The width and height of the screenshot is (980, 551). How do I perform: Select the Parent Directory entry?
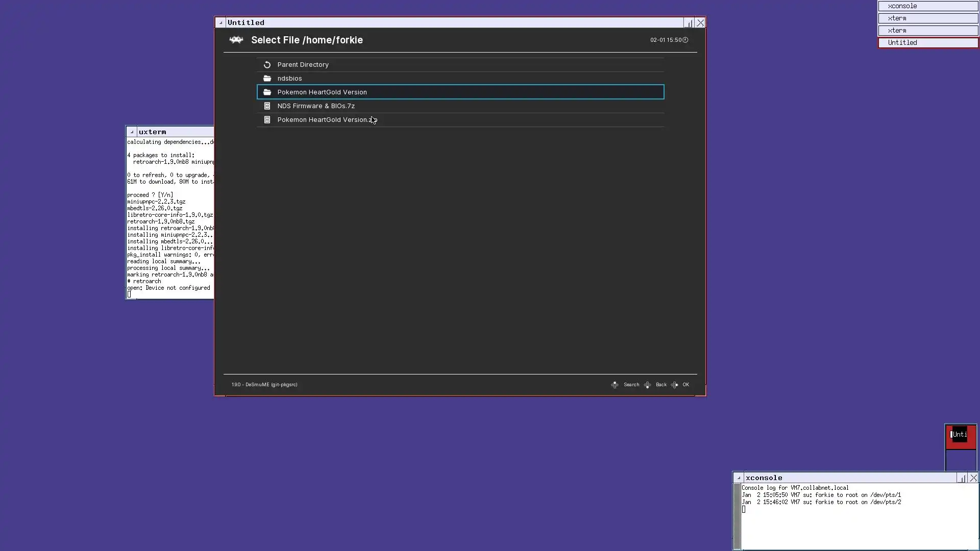pos(303,65)
